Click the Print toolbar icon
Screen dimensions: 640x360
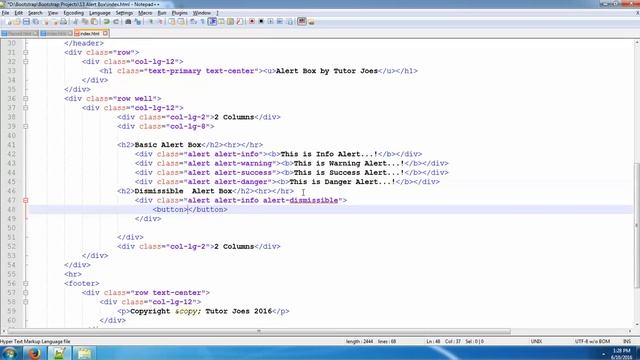tap(63, 22)
